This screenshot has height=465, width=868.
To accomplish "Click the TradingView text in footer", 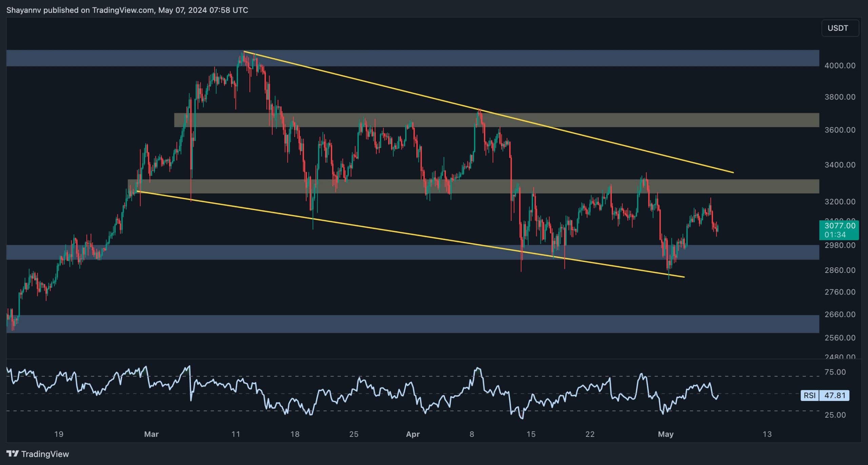I will (x=45, y=454).
